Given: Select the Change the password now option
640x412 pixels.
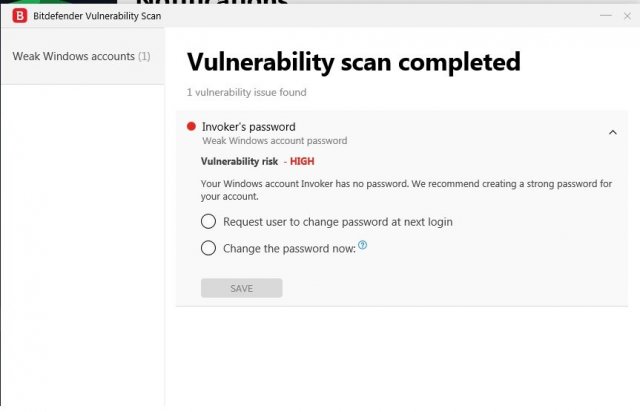Looking at the screenshot, I should pos(208,248).
